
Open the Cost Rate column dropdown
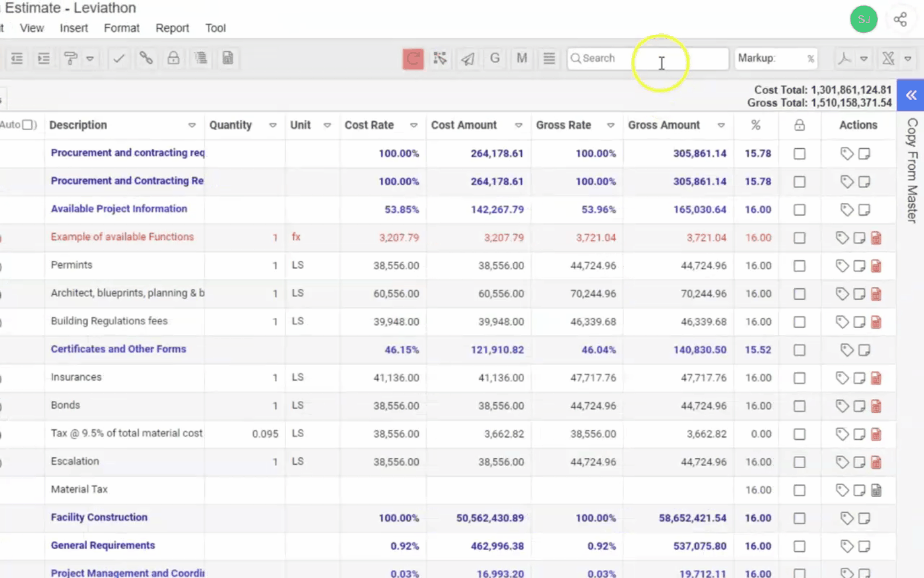pos(413,126)
